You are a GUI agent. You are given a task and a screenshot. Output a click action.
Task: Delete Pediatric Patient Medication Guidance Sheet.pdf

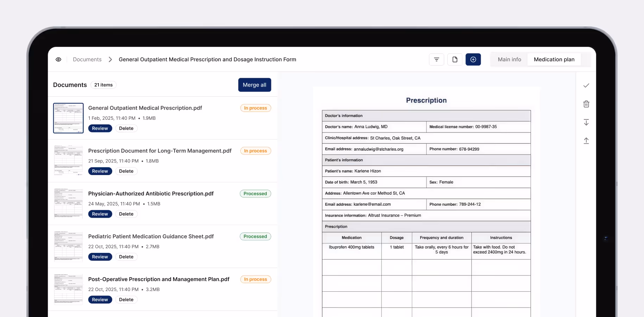(126, 257)
